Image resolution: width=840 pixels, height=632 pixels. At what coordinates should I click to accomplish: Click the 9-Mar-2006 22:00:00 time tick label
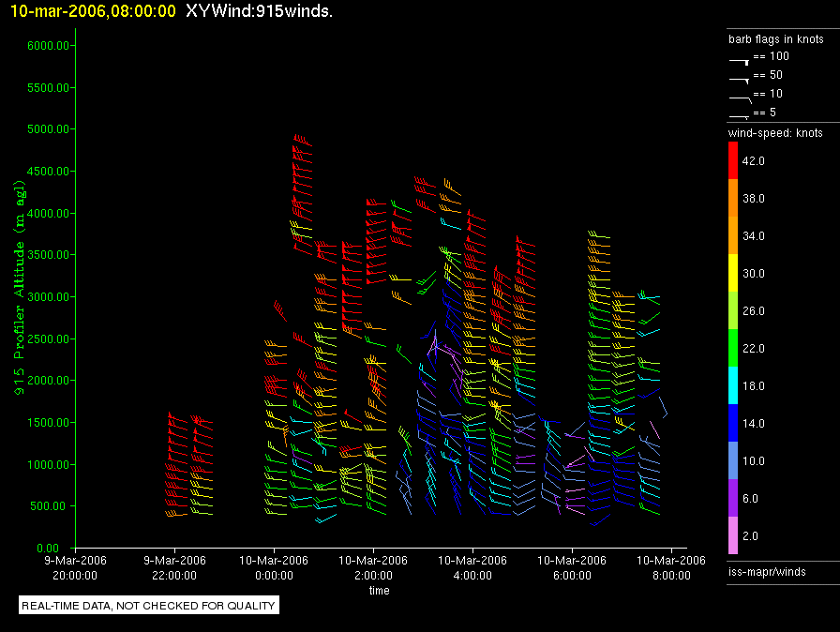click(x=174, y=567)
